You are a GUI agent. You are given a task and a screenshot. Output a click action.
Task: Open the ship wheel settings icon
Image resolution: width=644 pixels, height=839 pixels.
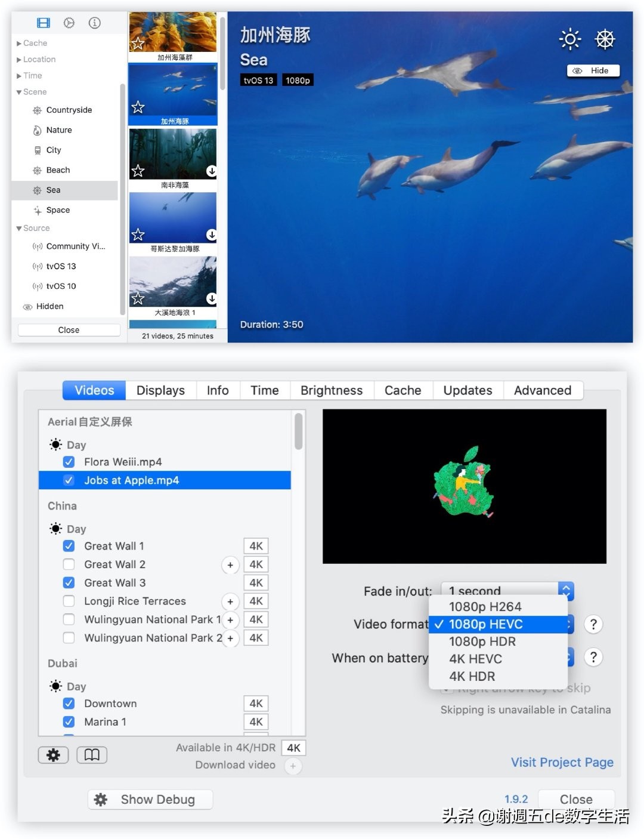(x=605, y=39)
